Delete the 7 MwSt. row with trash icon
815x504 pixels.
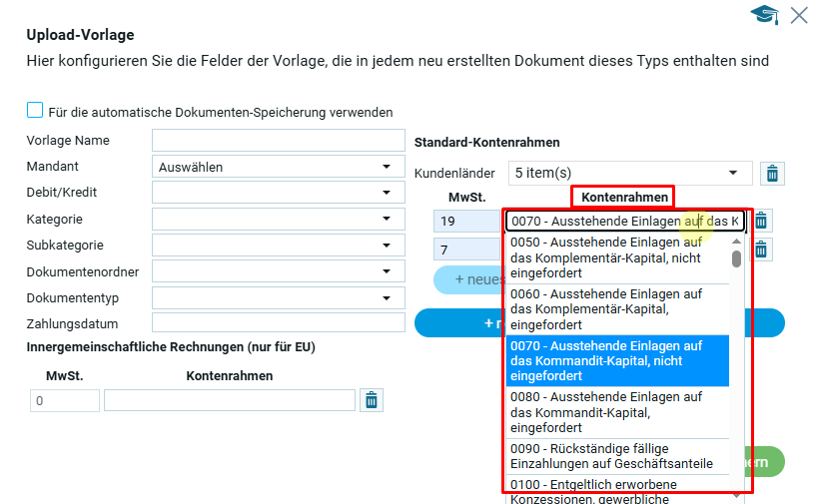[x=761, y=250]
